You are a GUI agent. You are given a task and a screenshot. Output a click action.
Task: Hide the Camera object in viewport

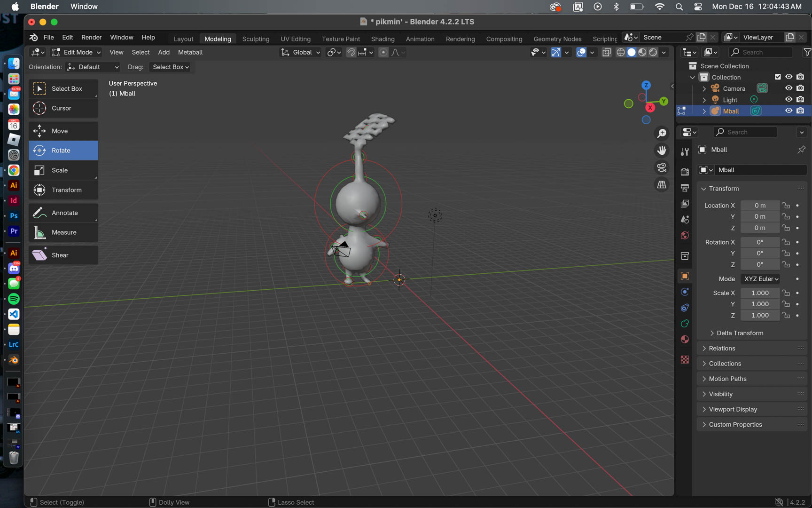pyautogui.click(x=789, y=88)
